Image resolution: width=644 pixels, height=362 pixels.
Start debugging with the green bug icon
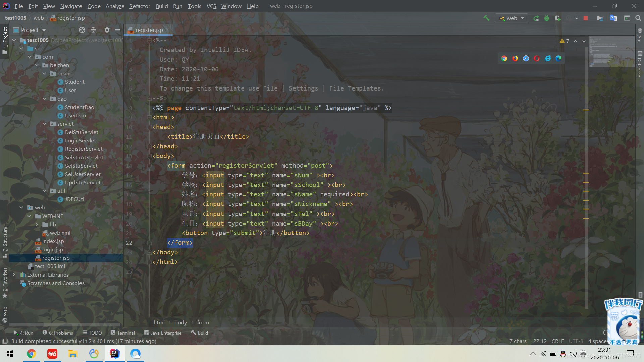pyautogui.click(x=547, y=18)
